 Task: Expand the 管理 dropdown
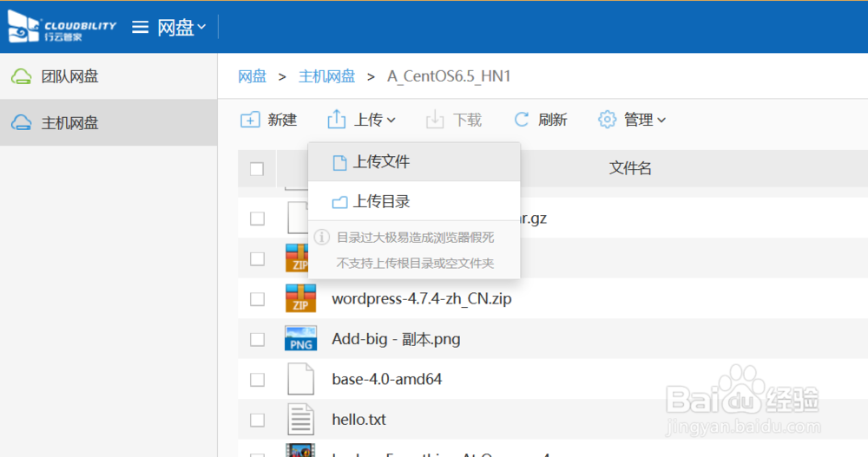632,120
